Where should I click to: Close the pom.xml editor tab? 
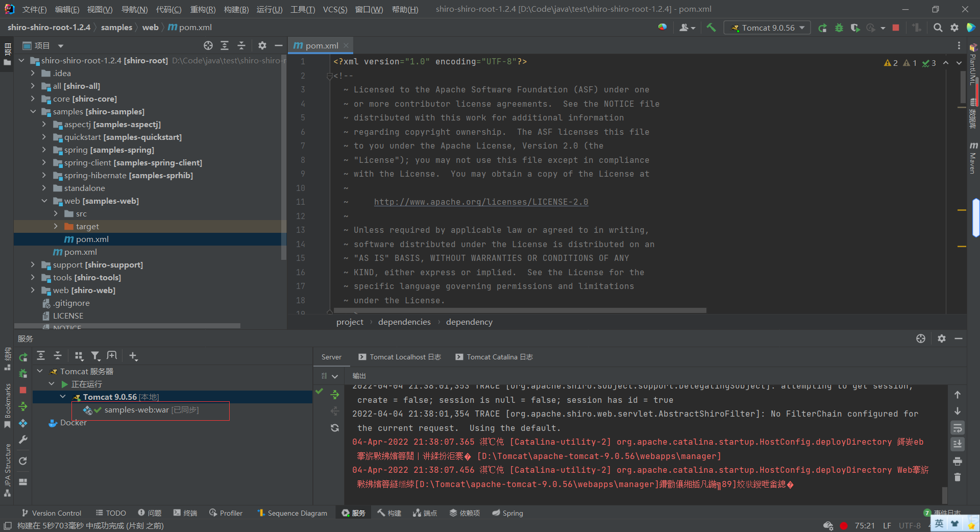(346, 45)
